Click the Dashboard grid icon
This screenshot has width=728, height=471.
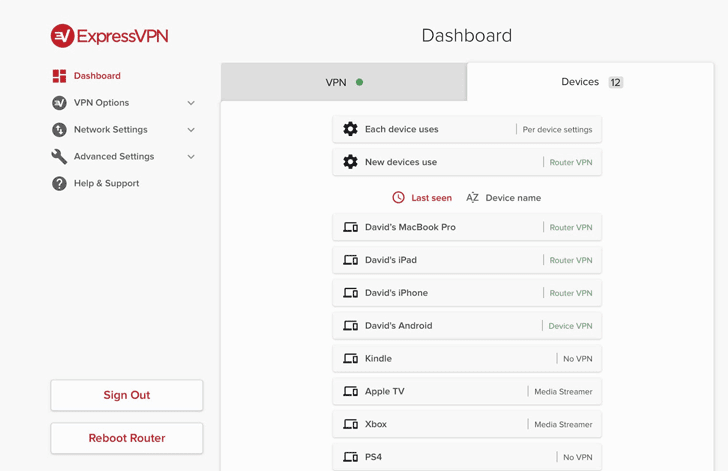(59, 76)
